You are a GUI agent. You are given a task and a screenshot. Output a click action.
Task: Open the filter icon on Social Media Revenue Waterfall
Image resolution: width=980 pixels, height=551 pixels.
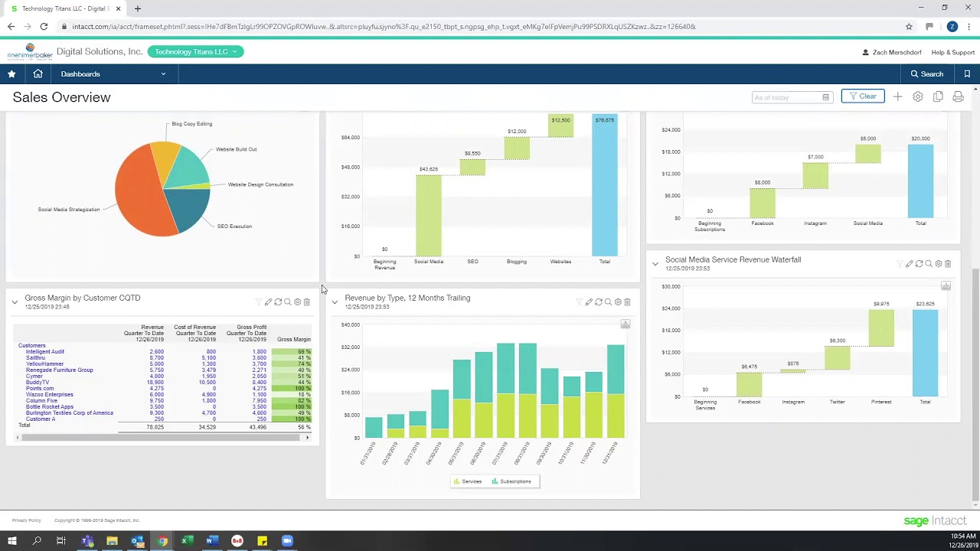pyautogui.click(x=898, y=263)
